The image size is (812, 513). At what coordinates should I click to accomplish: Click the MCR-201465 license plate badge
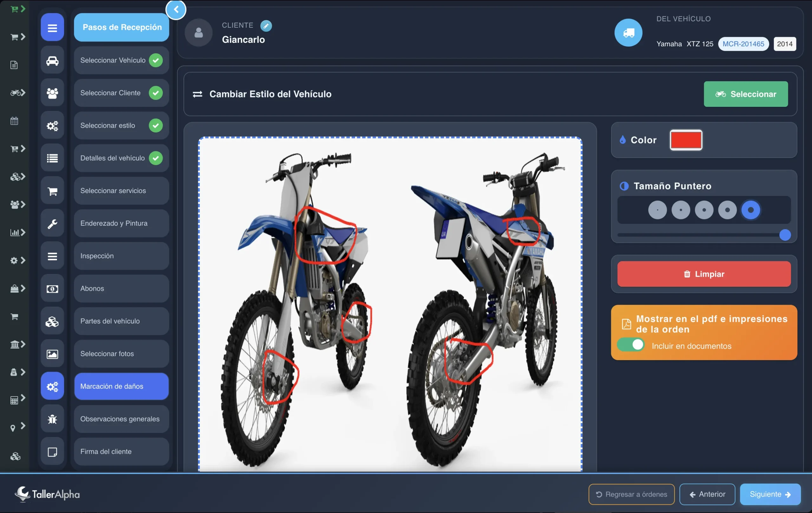tap(743, 44)
